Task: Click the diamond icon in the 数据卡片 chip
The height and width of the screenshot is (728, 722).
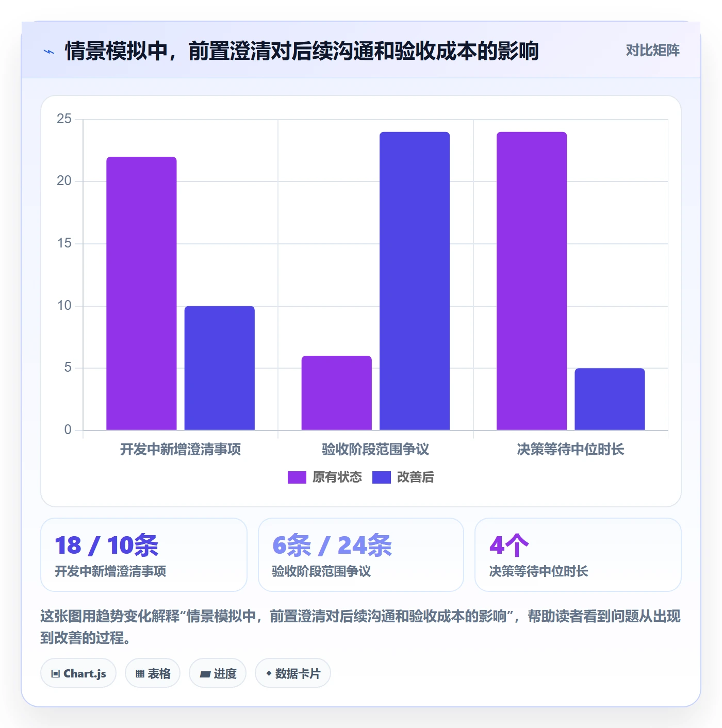Action: [x=269, y=673]
